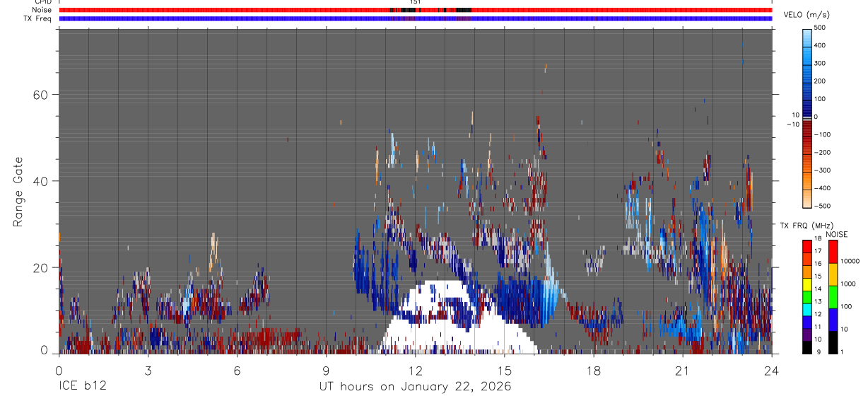Click the '15' UT hour tick on x-axis
The width and height of the screenshot is (868, 401).
[x=505, y=371]
